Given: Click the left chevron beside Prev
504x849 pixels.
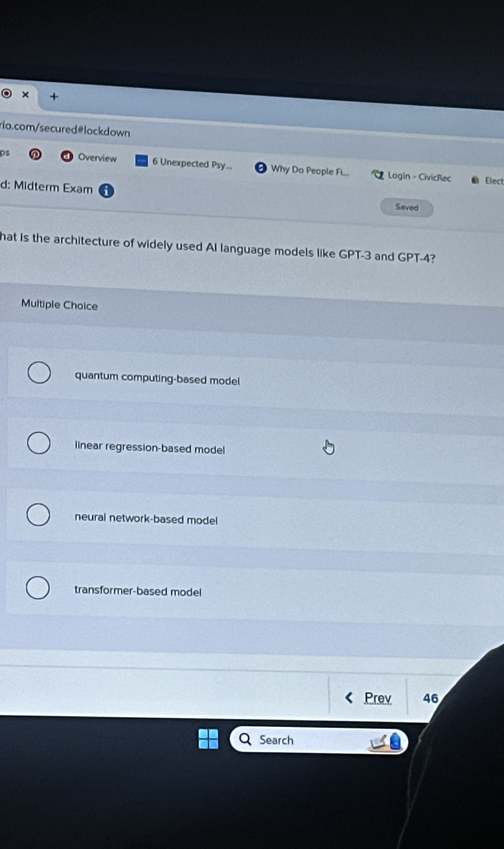Looking at the screenshot, I should 349,697.
